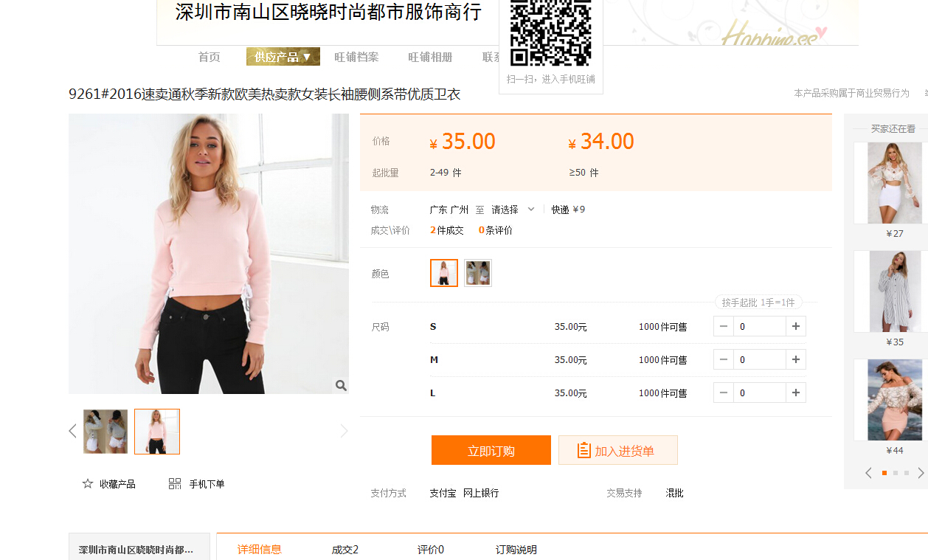This screenshot has height=560, width=928.
Task: Go to next page of buyer recommendations
Action: pos(920,473)
